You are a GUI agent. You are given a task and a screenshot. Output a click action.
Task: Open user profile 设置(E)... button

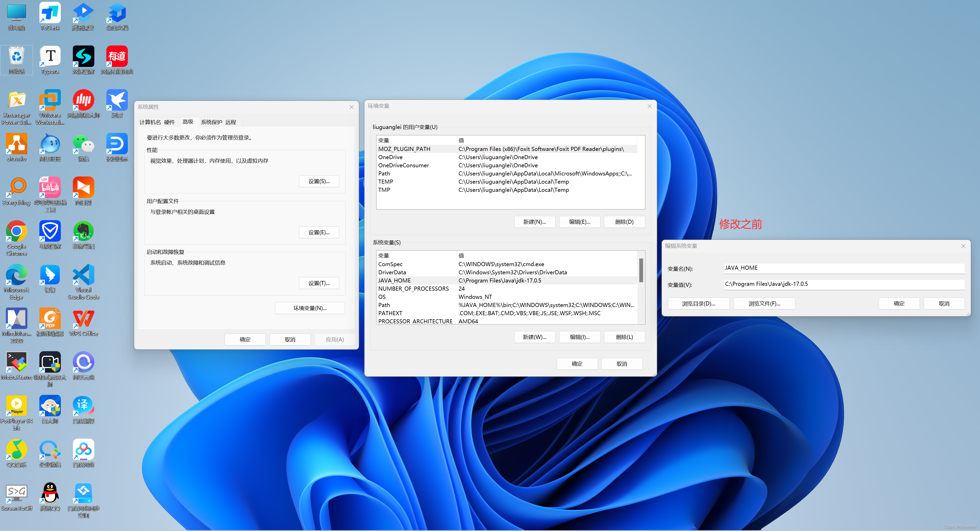coord(319,232)
